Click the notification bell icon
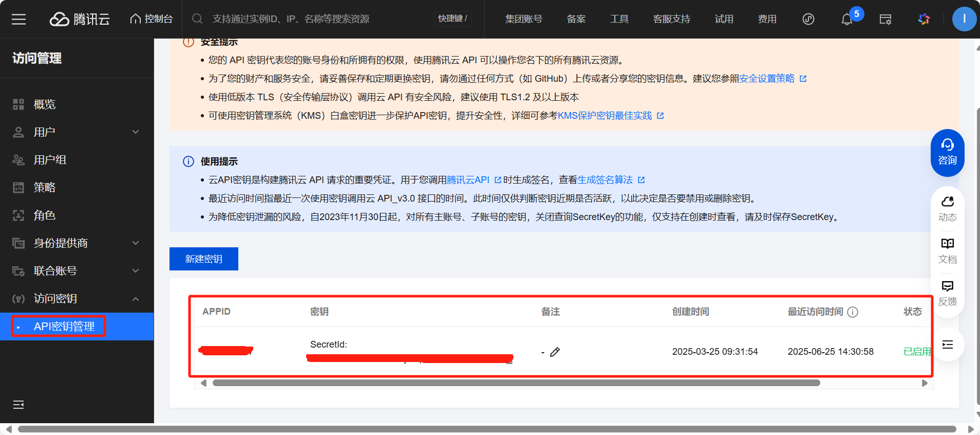Image resolution: width=980 pixels, height=435 pixels. point(846,20)
